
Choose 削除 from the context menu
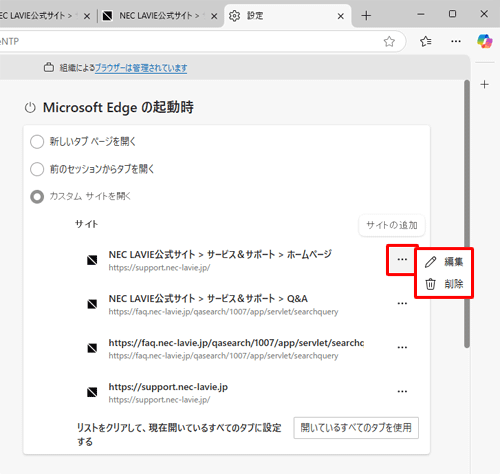click(444, 284)
